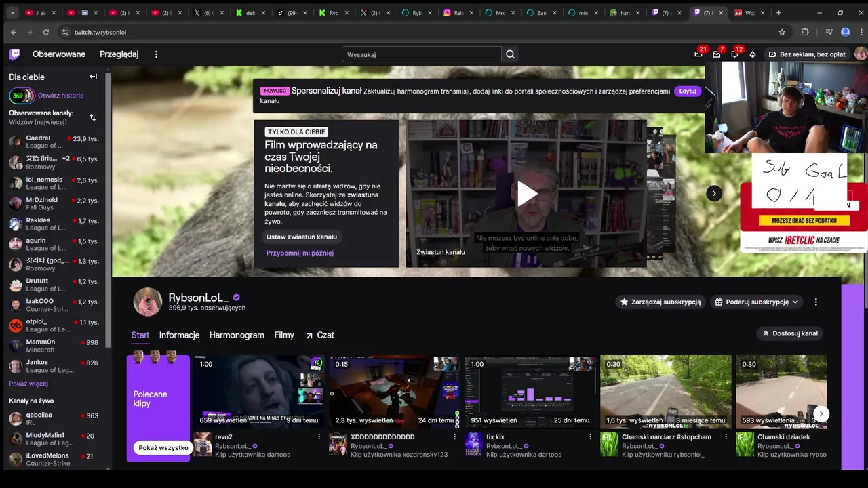Click the Zarządzaj subskrypcją button
The image size is (868, 488).
pos(661,302)
